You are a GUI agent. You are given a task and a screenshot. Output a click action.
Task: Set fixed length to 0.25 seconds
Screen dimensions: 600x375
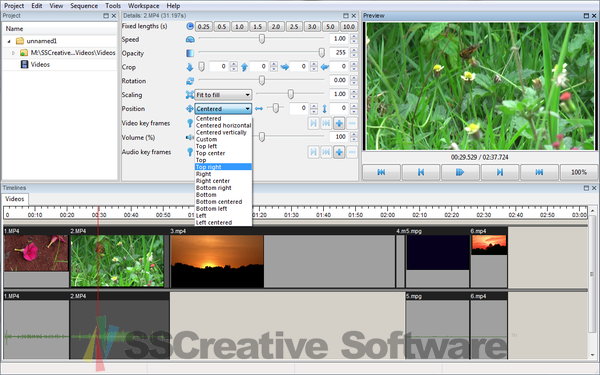pyautogui.click(x=204, y=26)
